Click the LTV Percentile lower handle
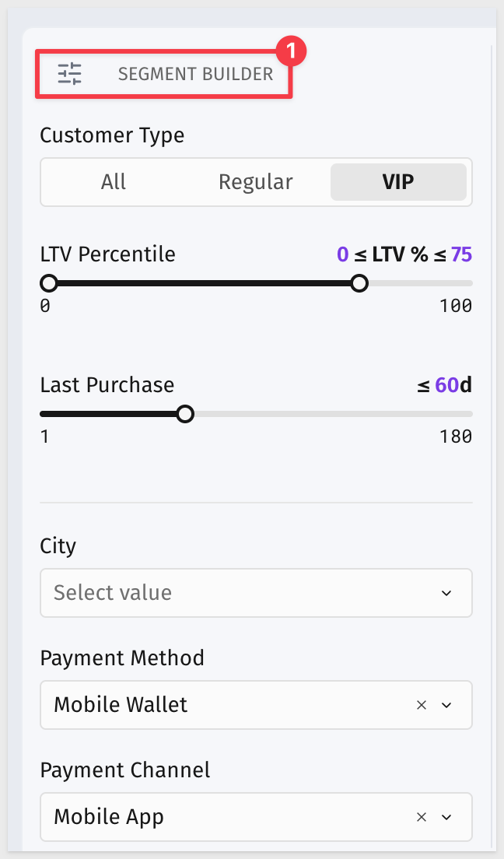This screenshot has width=504, height=859. click(x=49, y=283)
